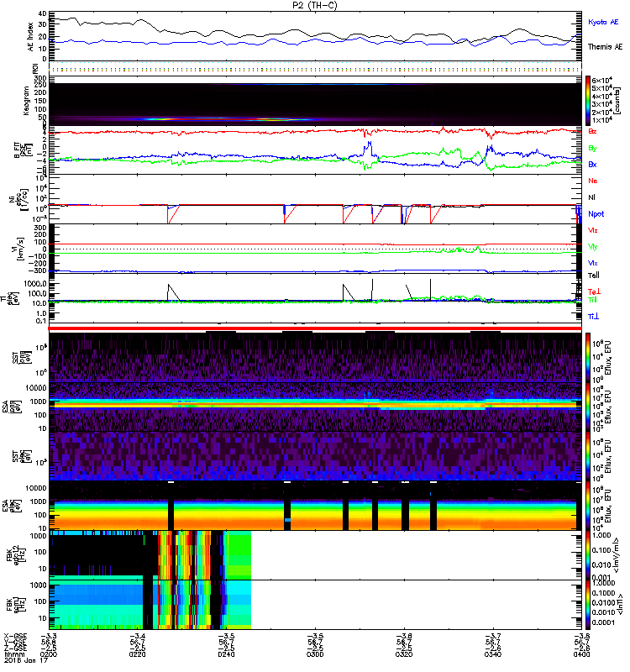Screen dimensions: 630x672
Task: Click the FBK scm1 nT color bar
Action: (587, 605)
